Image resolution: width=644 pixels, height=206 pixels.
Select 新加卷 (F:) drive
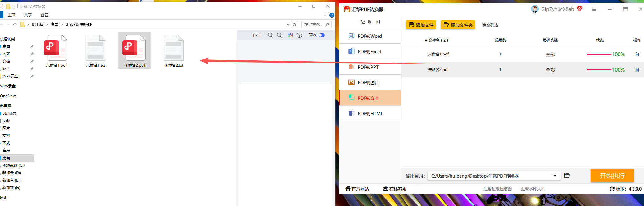[11, 188]
